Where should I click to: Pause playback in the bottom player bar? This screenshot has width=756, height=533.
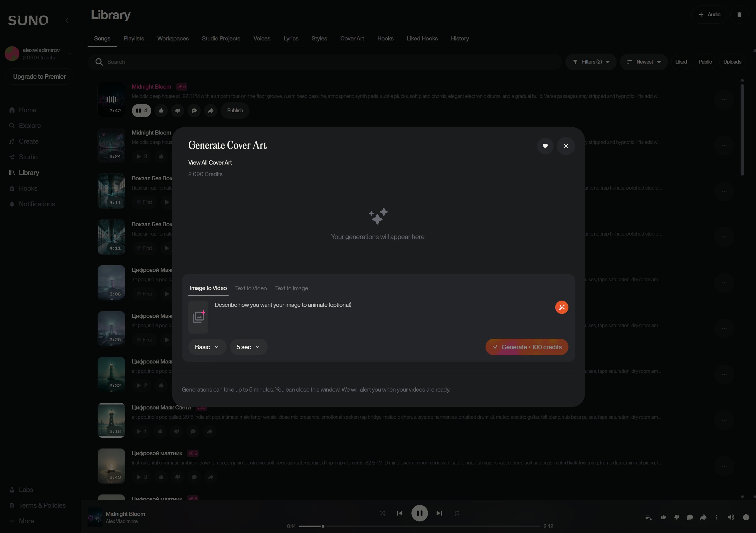419,513
